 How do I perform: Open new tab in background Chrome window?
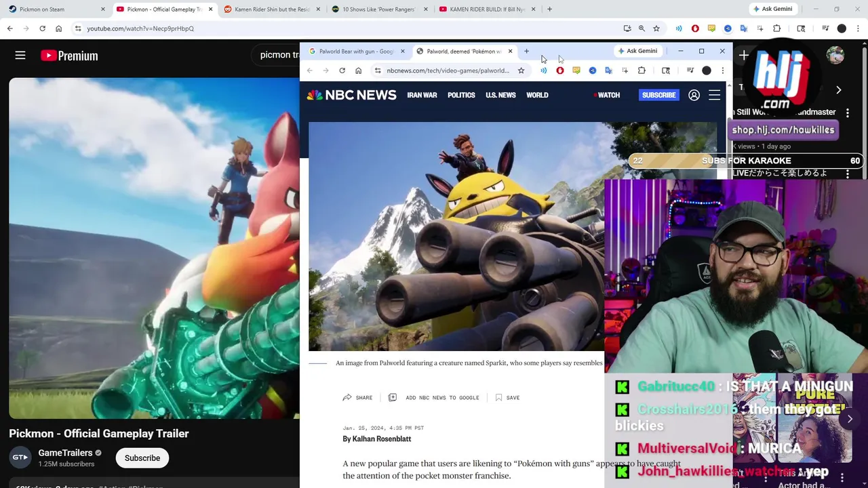[549, 9]
